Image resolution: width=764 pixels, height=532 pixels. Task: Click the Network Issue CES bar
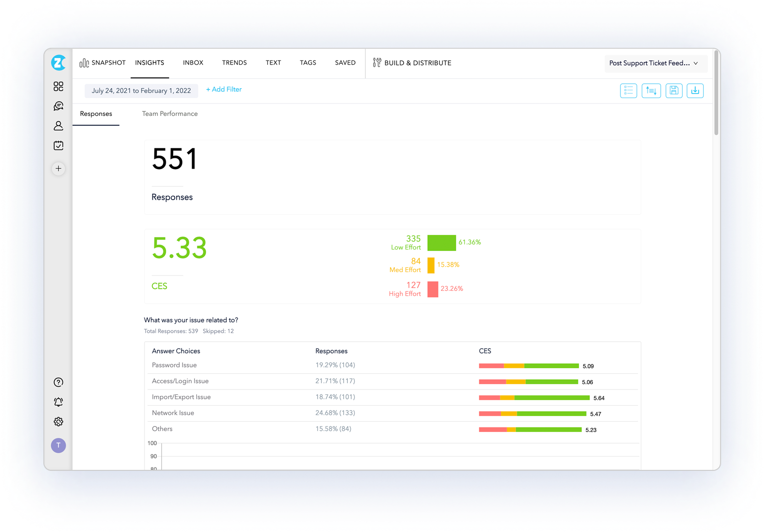click(533, 414)
